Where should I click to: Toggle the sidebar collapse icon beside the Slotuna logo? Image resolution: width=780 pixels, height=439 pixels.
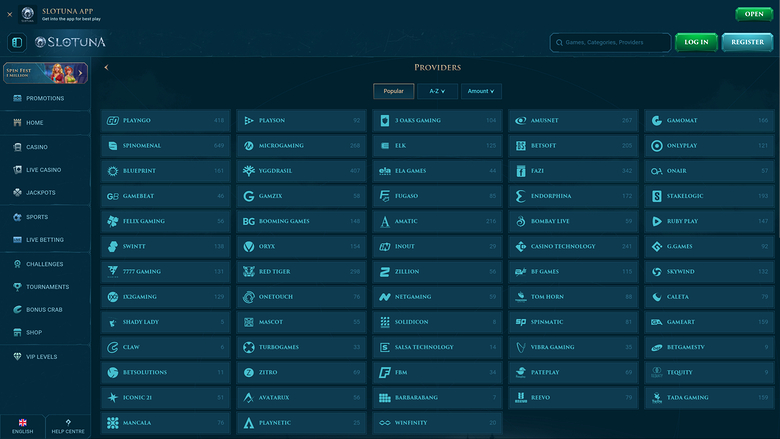click(x=17, y=42)
